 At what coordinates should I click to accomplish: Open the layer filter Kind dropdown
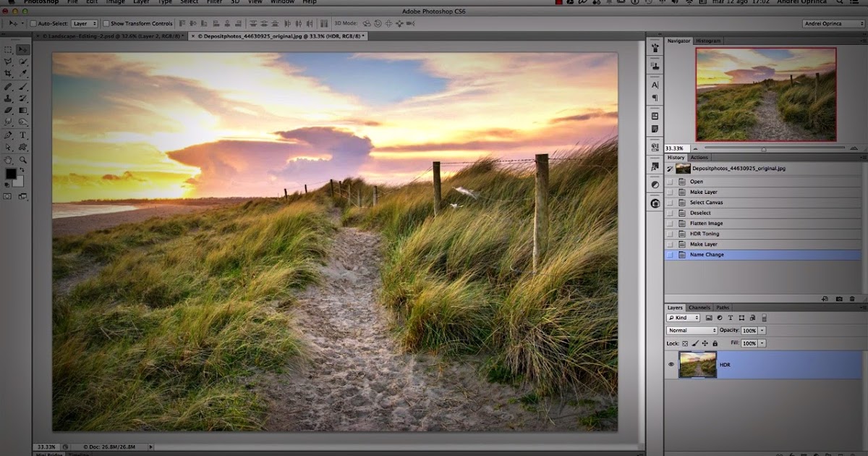coord(684,318)
